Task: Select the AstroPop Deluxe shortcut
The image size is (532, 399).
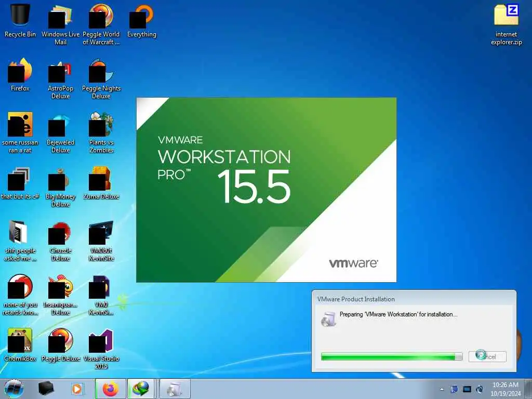Action: pyautogui.click(x=60, y=79)
